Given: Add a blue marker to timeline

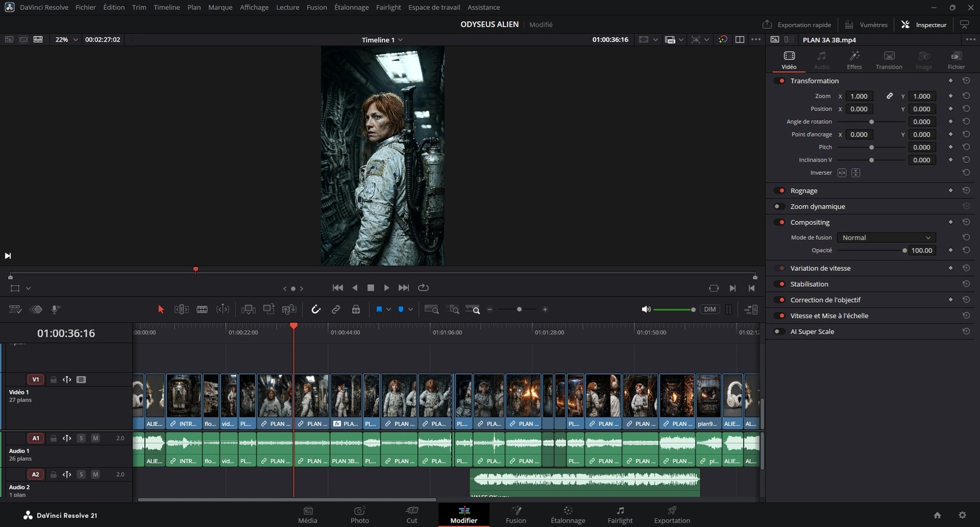Looking at the screenshot, I should click(x=401, y=309).
